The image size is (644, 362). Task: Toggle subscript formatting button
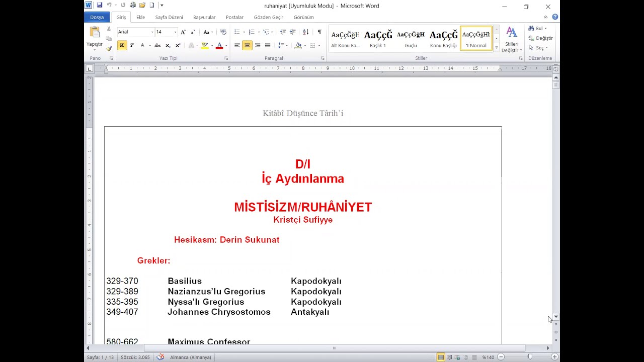(x=168, y=45)
